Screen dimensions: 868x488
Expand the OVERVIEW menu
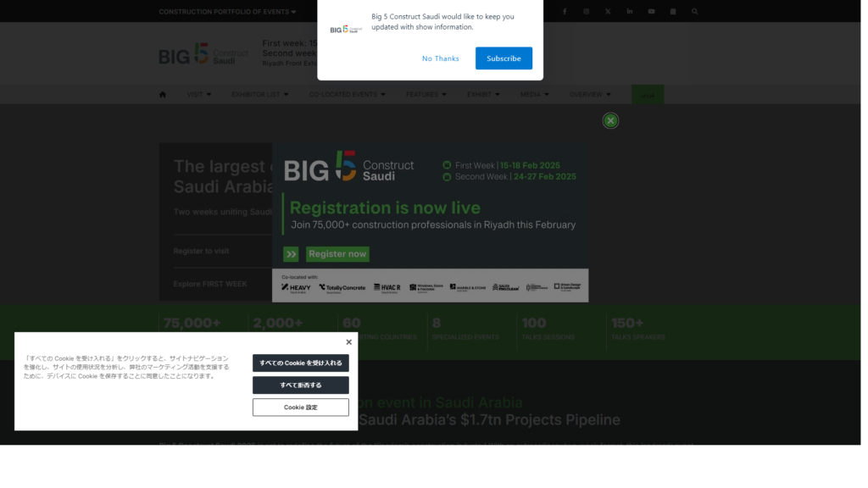click(x=590, y=95)
